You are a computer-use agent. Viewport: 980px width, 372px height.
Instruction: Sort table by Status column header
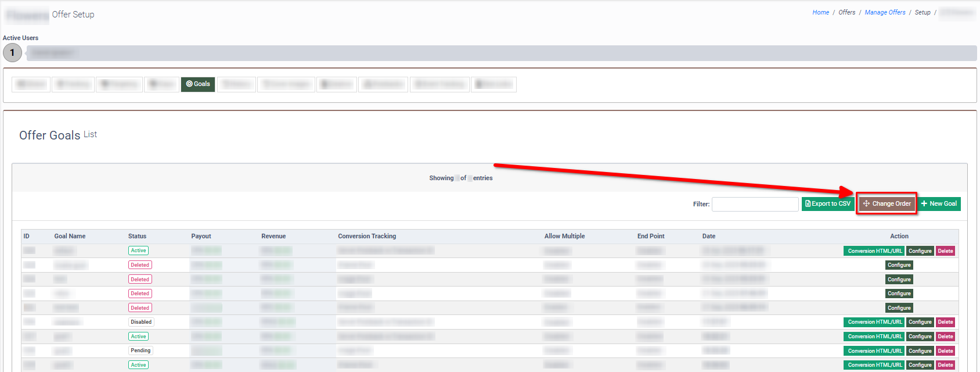(x=137, y=236)
